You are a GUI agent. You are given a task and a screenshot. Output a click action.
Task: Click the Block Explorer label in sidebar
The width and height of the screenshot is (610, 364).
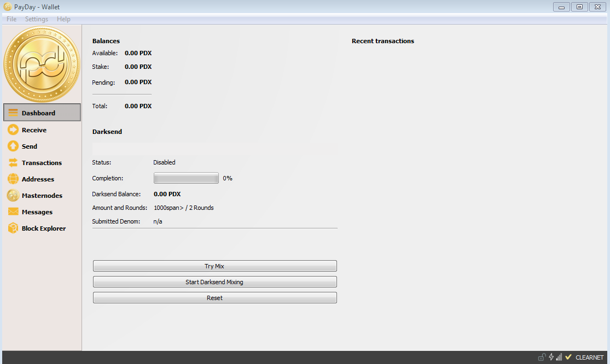tap(44, 228)
